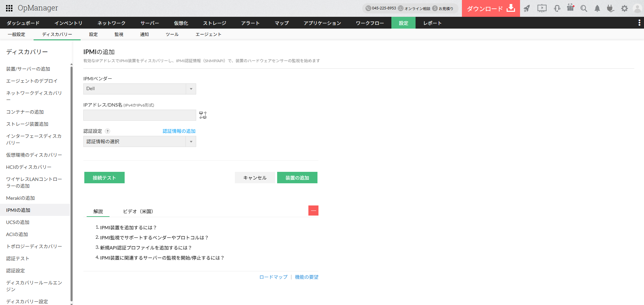Switch to the ビデオ（米国） tab
Image resolution: width=644 pixels, height=305 pixels.
coord(138,211)
